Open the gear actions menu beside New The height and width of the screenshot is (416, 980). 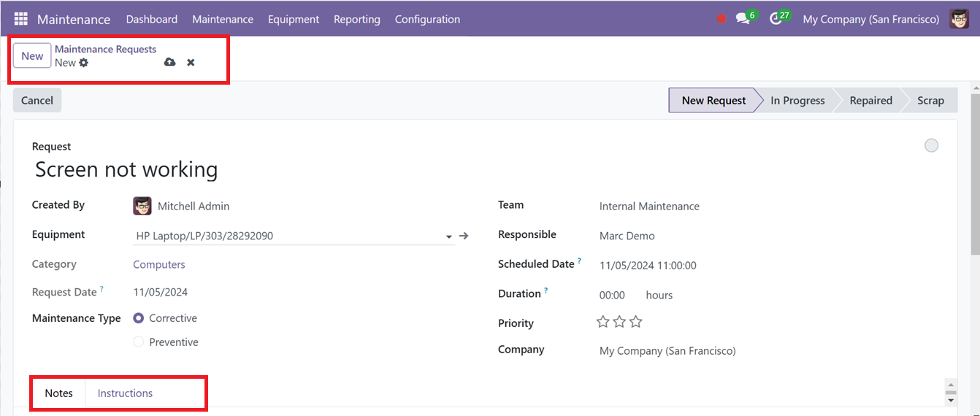[x=84, y=63]
